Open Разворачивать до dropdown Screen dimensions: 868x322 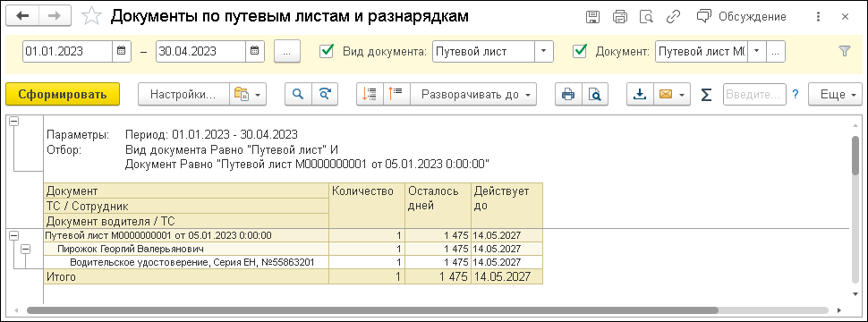[473, 95]
